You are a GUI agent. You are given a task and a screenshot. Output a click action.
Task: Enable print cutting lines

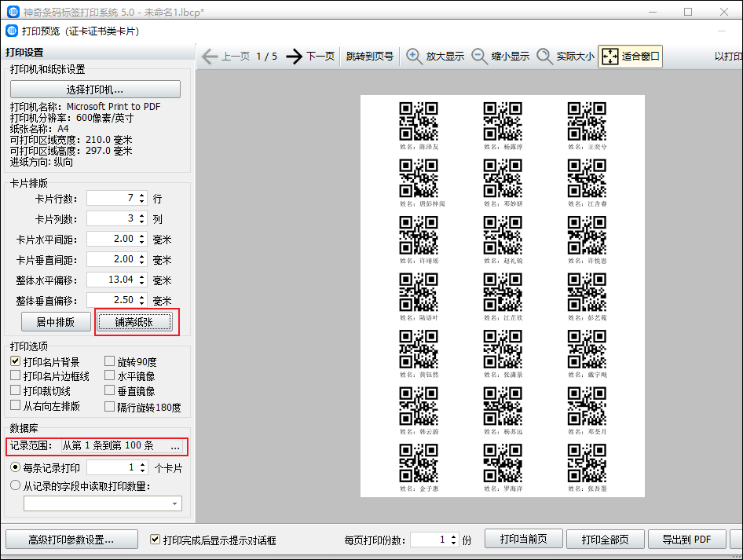point(15,390)
